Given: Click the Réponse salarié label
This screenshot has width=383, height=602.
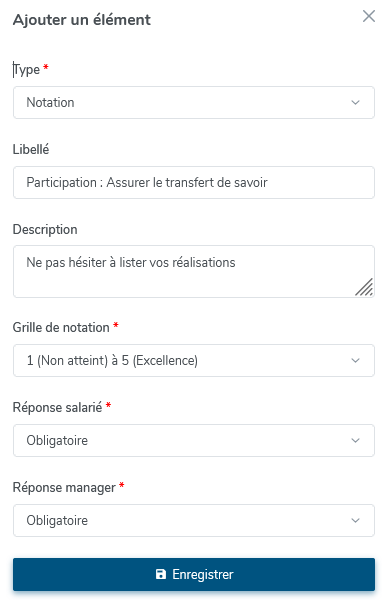Looking at the screenshot, I should click(x=58, y=407).
